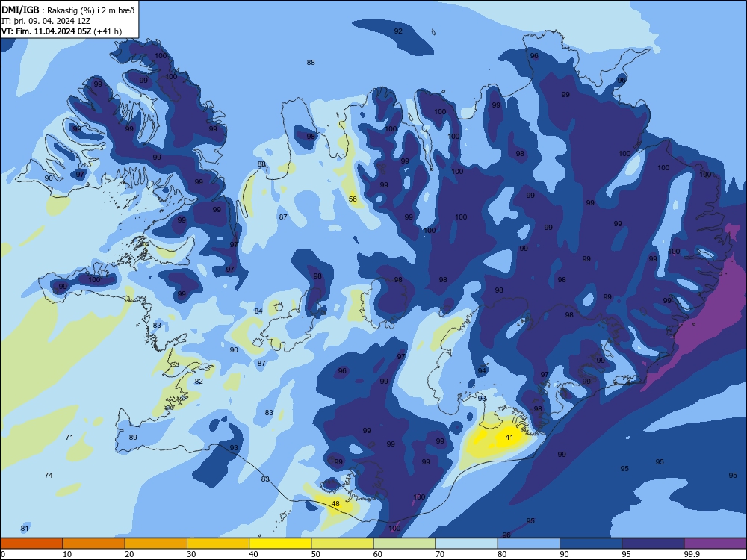Click the value 94 in central highlands

(482, 371)
